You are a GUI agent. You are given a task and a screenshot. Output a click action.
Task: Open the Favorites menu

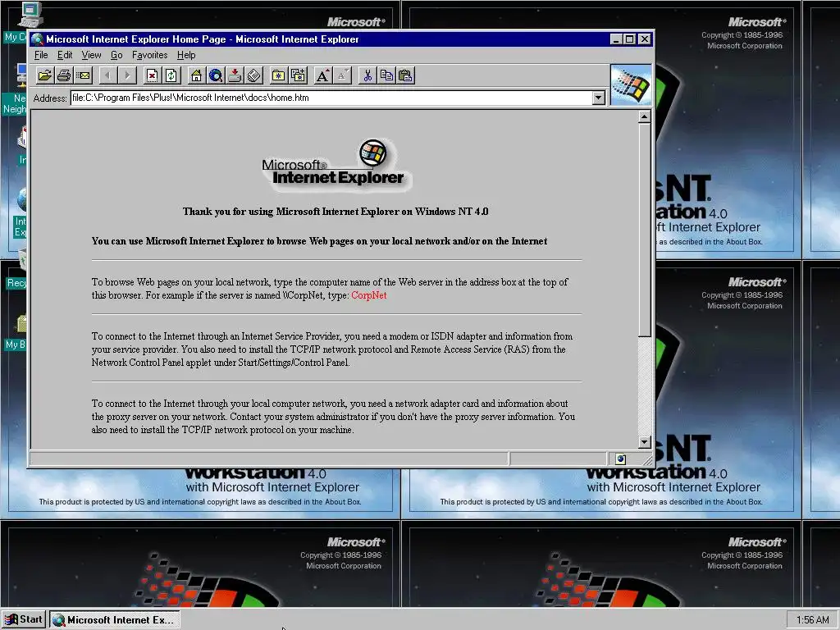click(x=149, y=55)
